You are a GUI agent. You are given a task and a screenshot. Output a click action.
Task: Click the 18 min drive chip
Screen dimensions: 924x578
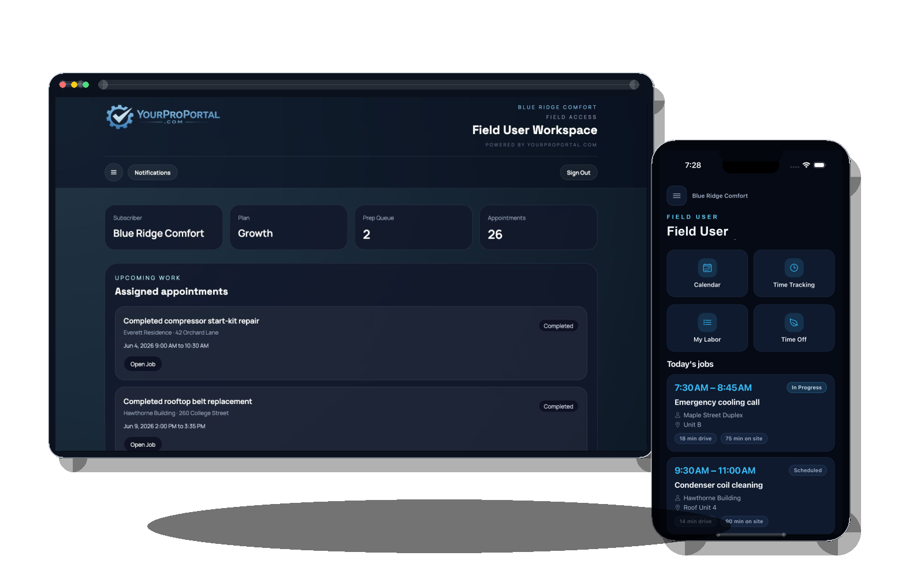click(695, 439)
